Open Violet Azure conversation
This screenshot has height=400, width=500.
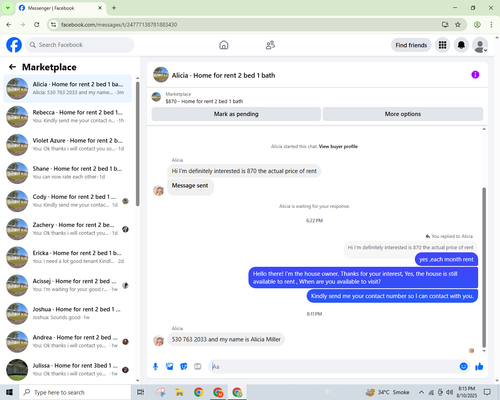tap(67, 144)
